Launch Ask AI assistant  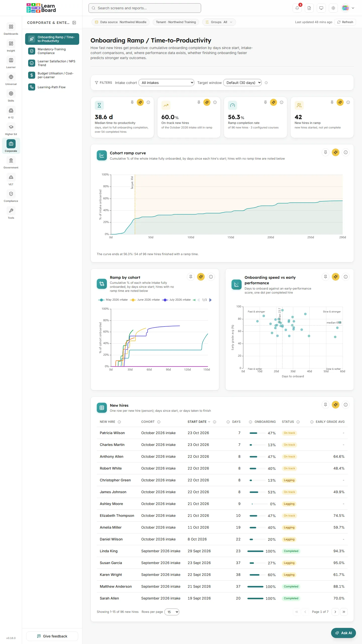pos(343,633)
